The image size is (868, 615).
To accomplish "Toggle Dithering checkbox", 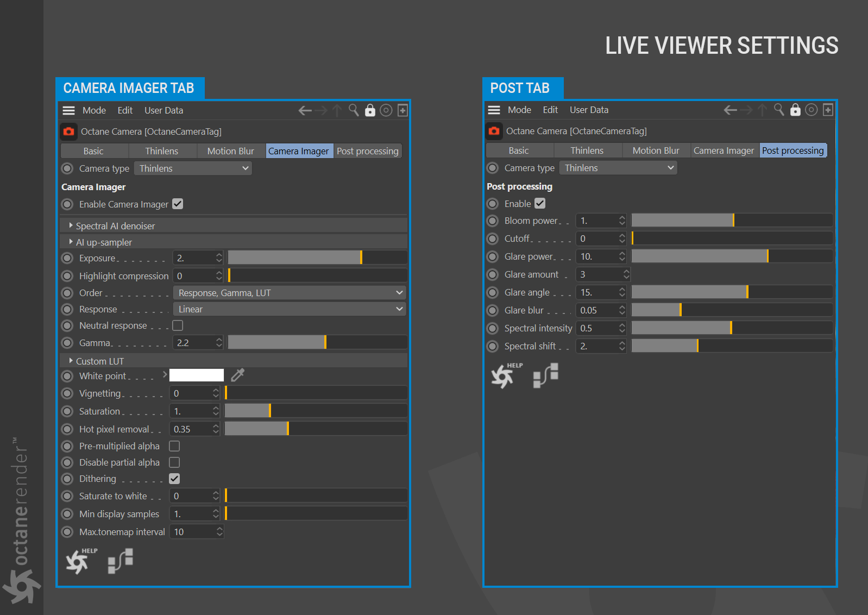I will 174,479.
